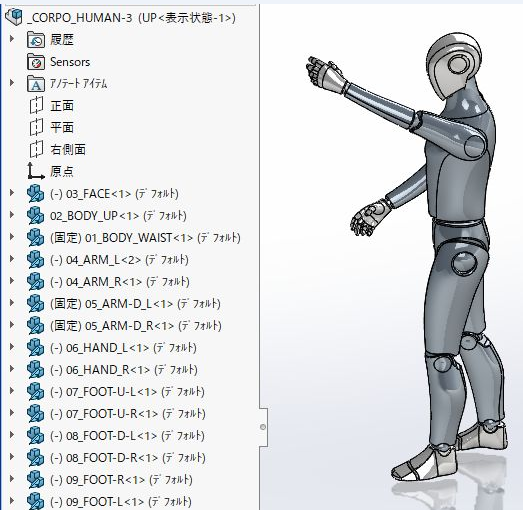
Task: Expand the 06_HAND_L component tree
Action: pos(12,347)
